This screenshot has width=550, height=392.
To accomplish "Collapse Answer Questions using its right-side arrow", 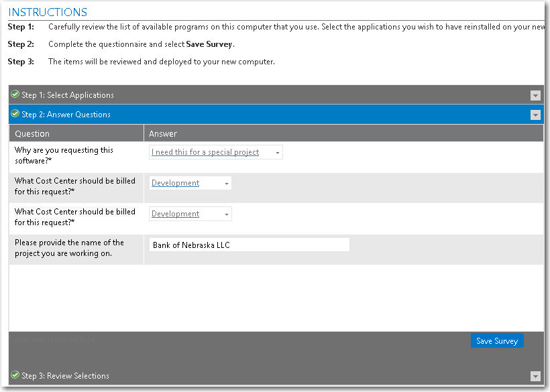I will [535, 115].
